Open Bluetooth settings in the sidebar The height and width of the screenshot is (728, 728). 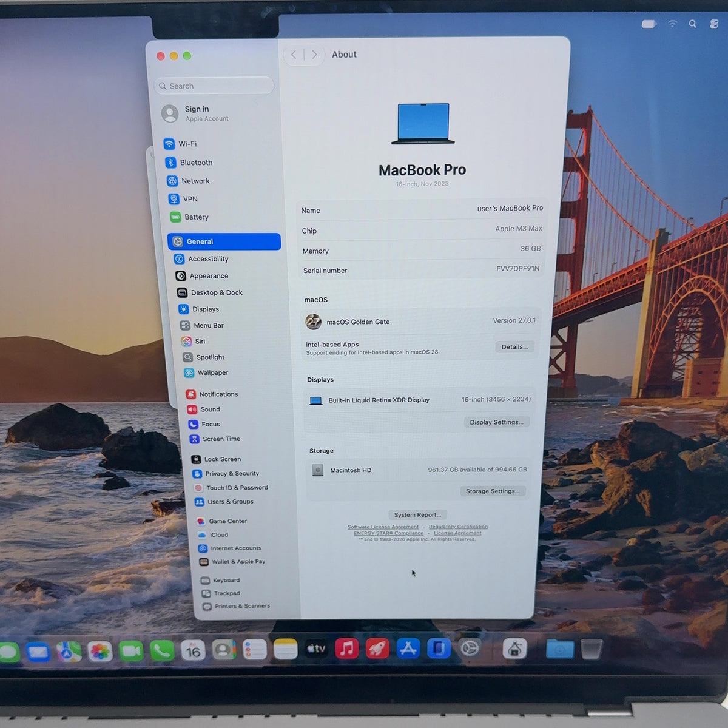point(189,163)
